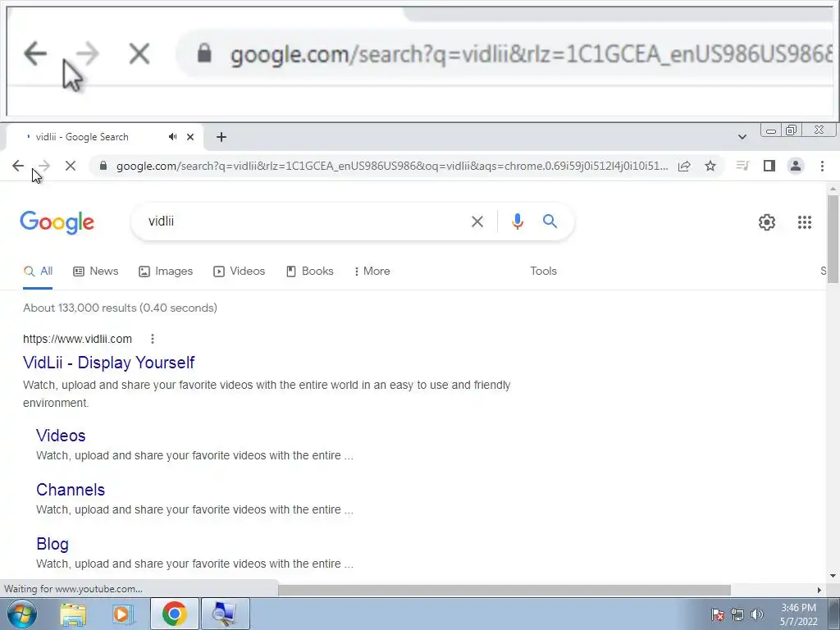840x630 pixels.
Task: Open the Channels sitelink
Action: coord(71,490)
